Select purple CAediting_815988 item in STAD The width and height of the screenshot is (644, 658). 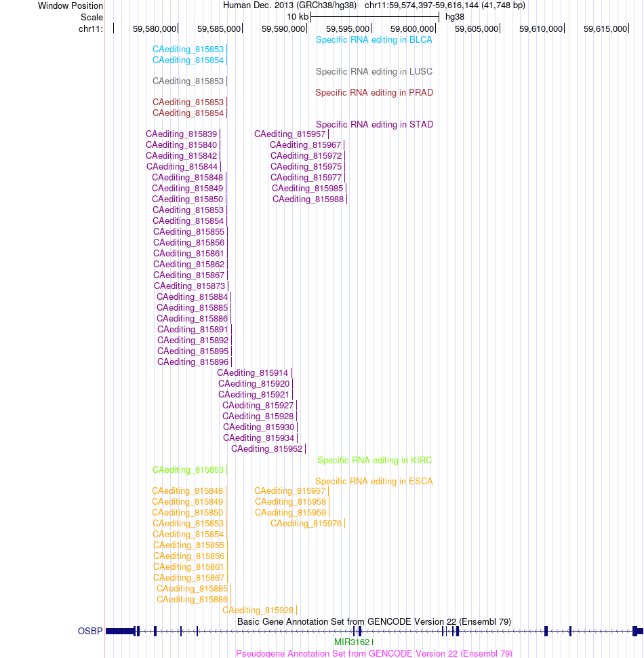[x=308, y=199]
